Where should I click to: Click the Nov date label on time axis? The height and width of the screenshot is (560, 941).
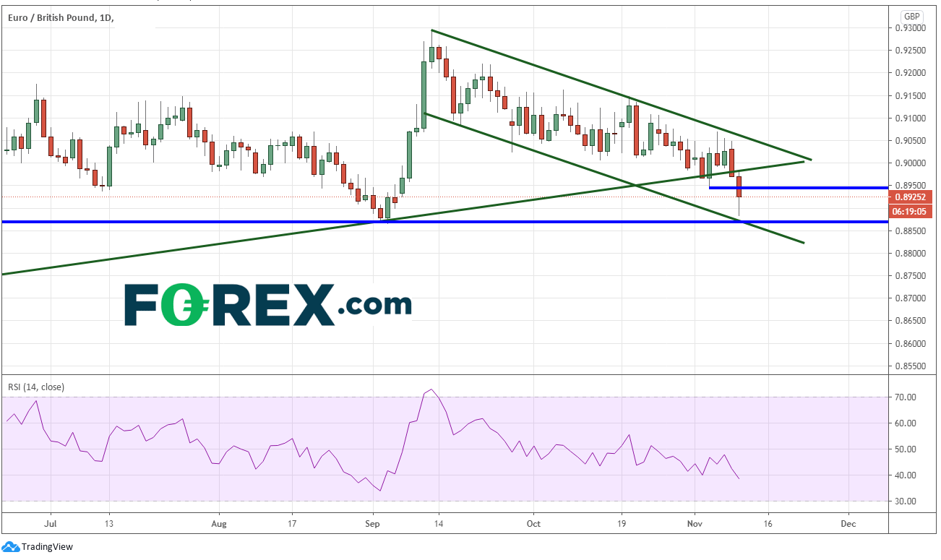click(695, 523)
